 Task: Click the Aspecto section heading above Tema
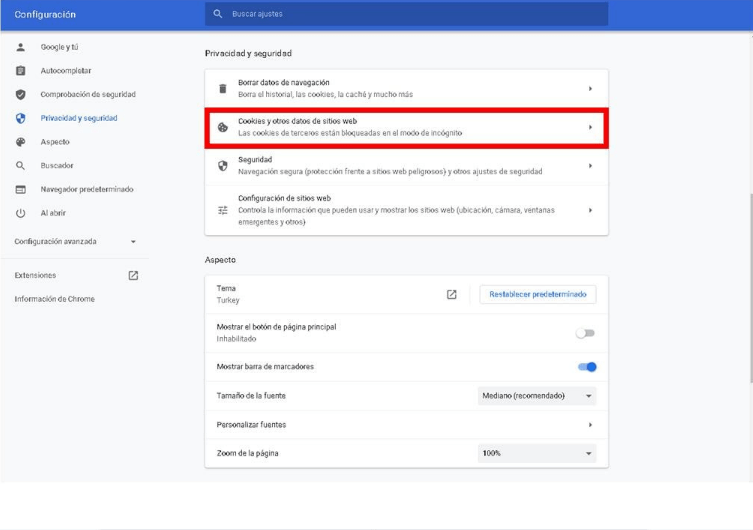click(220, 260)
